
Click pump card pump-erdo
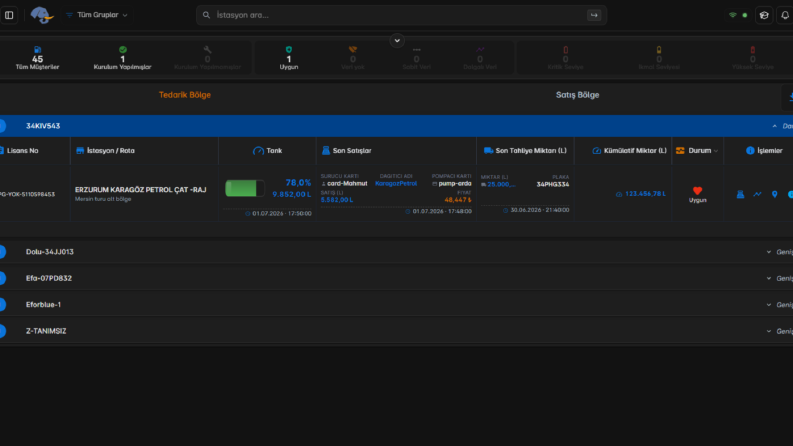[x=455, y=184]
